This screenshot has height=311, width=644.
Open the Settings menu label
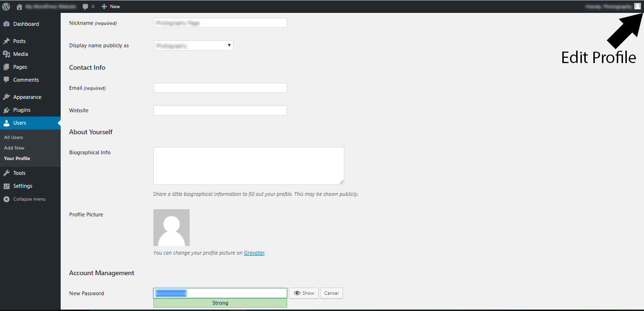(23, 186)
